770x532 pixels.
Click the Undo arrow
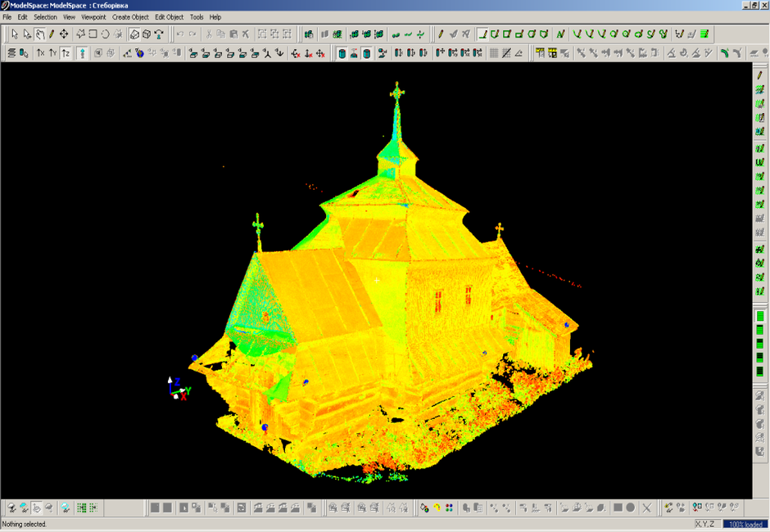click(x=179, y=34)
